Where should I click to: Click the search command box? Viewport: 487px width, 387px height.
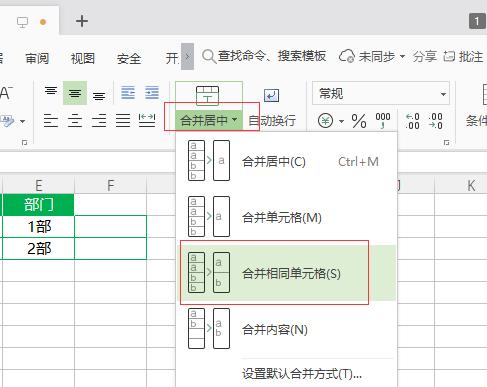[264, 56]
